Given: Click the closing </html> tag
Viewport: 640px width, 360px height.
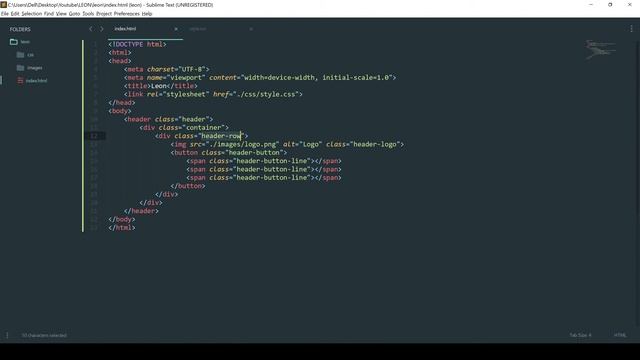Looking at the screenshot, I should coord(122,228).
